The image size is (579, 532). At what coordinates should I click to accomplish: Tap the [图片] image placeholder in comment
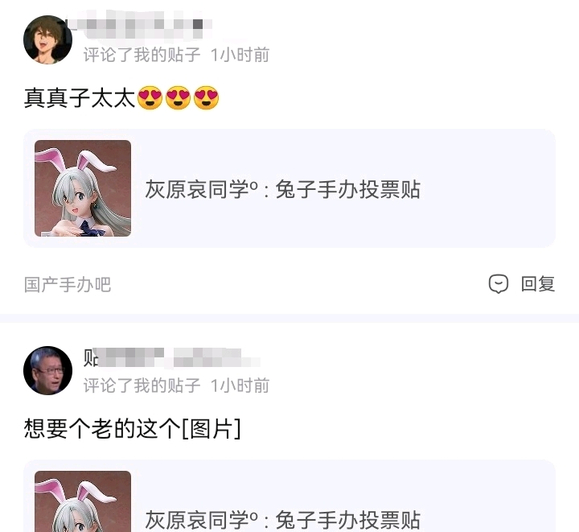211,429
